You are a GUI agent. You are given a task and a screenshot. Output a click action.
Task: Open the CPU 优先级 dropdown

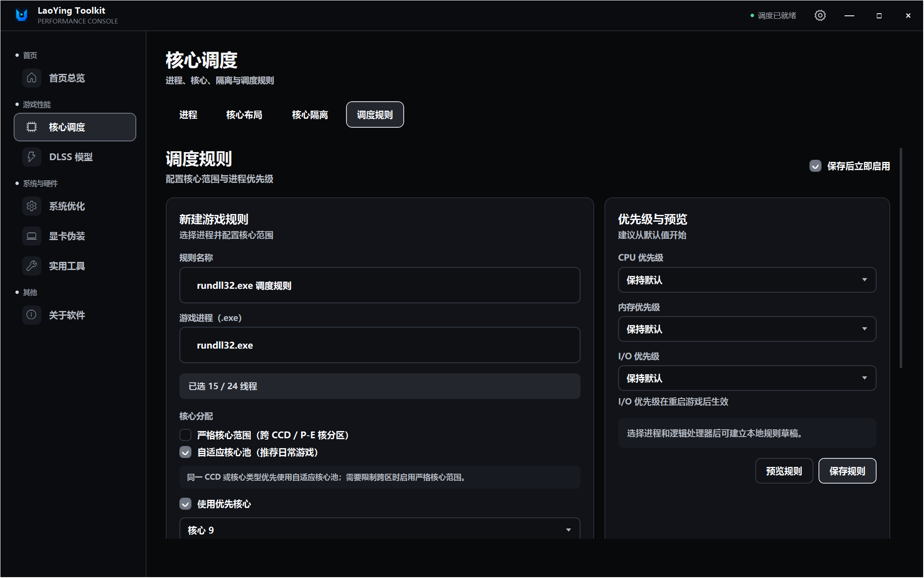coord(747,280)
